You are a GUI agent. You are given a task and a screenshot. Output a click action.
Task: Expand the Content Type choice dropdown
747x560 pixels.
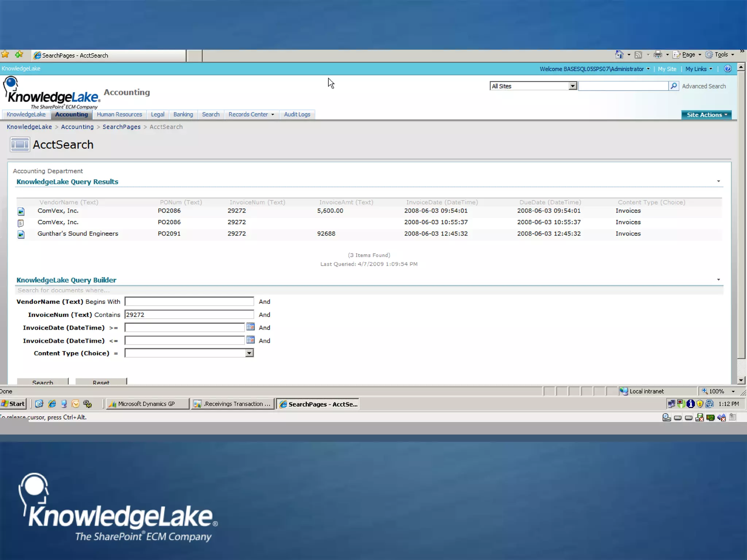coord(249,353)
